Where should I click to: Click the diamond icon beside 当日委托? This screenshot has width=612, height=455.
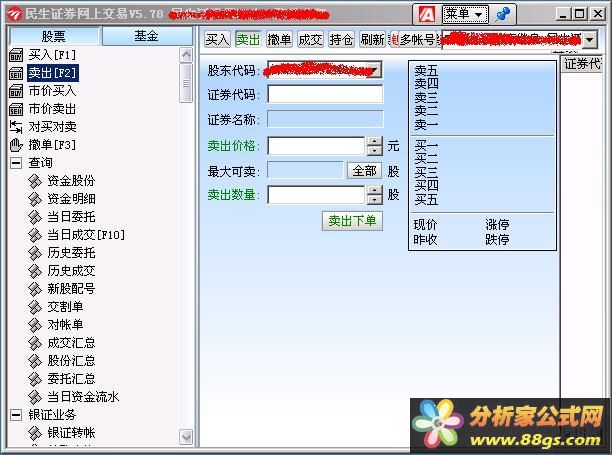click(35, 217)
